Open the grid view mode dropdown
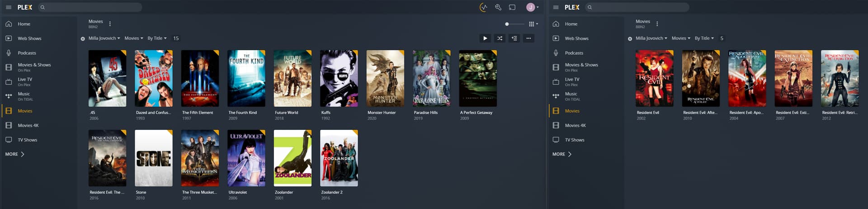 pos(533,24)
